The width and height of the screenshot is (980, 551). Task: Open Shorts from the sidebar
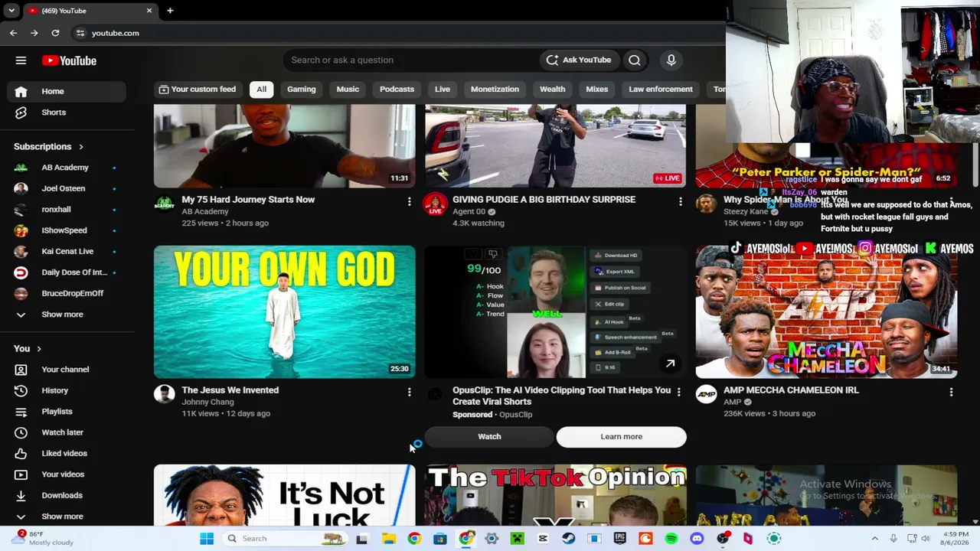[x=67, y=112]
